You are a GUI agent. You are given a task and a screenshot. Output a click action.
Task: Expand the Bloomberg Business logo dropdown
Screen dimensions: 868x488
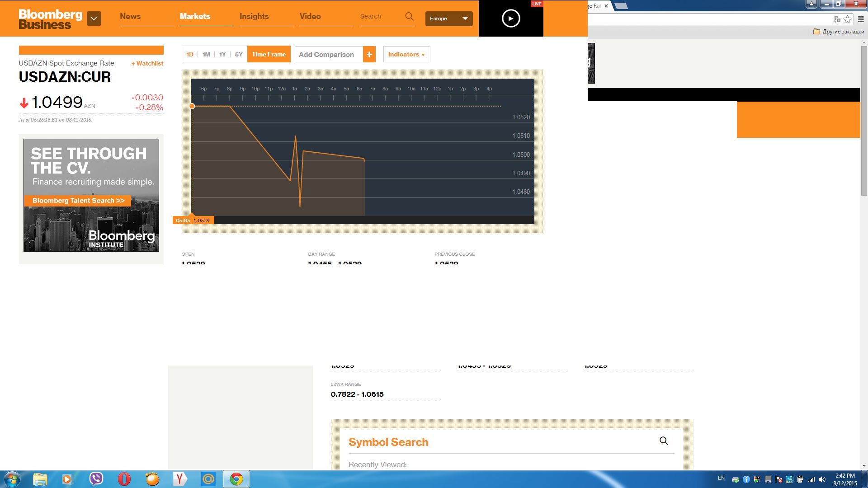[94, 19]
